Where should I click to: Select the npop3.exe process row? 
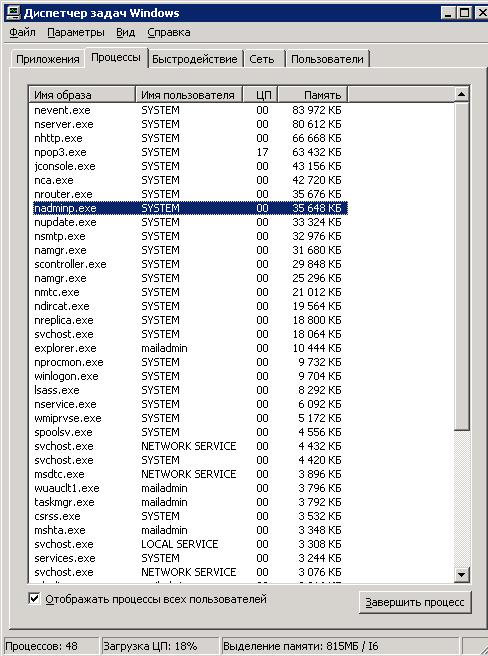190,152
